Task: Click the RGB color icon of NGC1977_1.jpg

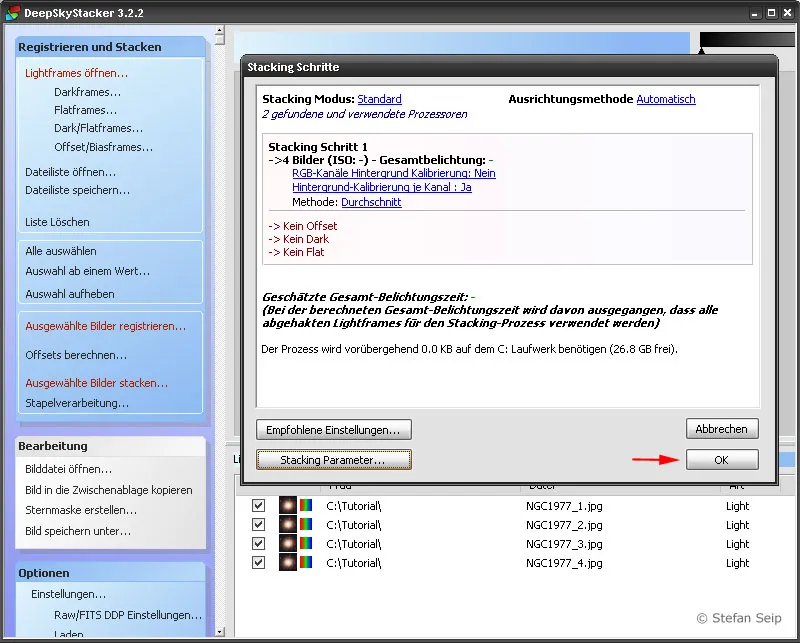Action: coord(306,506)
